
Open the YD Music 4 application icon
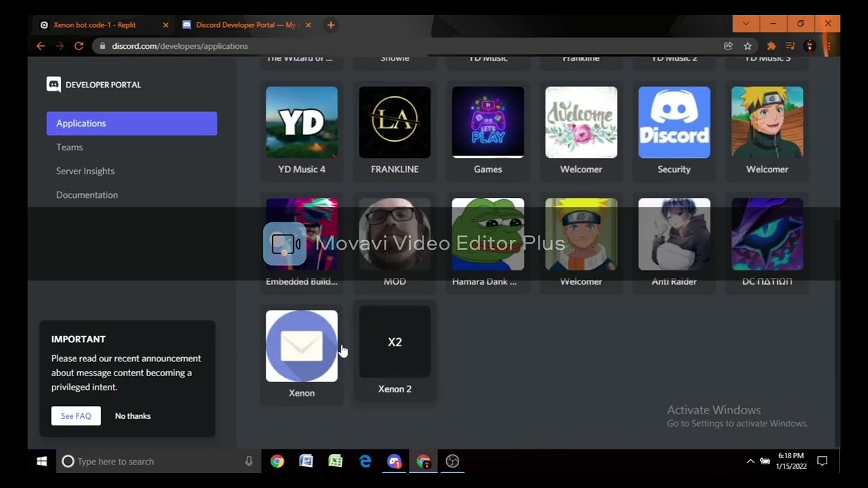[x=302, y=122]
